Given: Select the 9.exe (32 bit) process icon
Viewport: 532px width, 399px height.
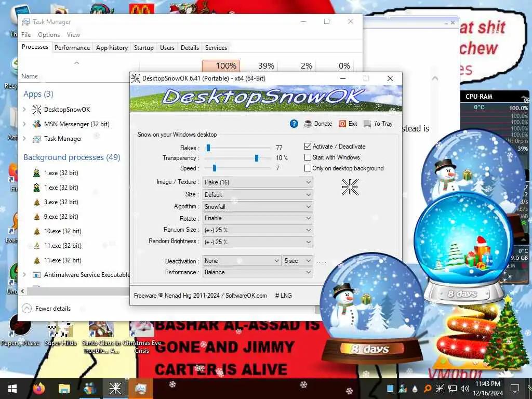Looking at the screenshot, I should tap(37, 217).
